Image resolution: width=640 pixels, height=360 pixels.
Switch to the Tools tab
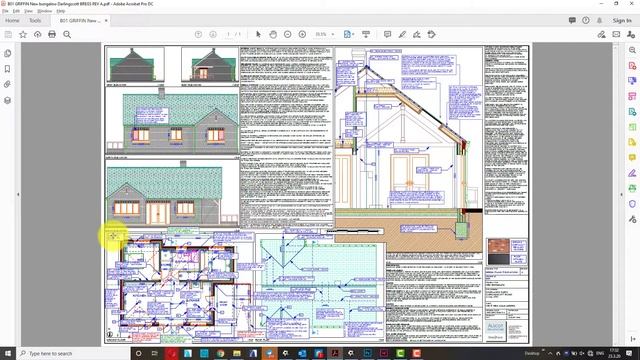point(35,20)
